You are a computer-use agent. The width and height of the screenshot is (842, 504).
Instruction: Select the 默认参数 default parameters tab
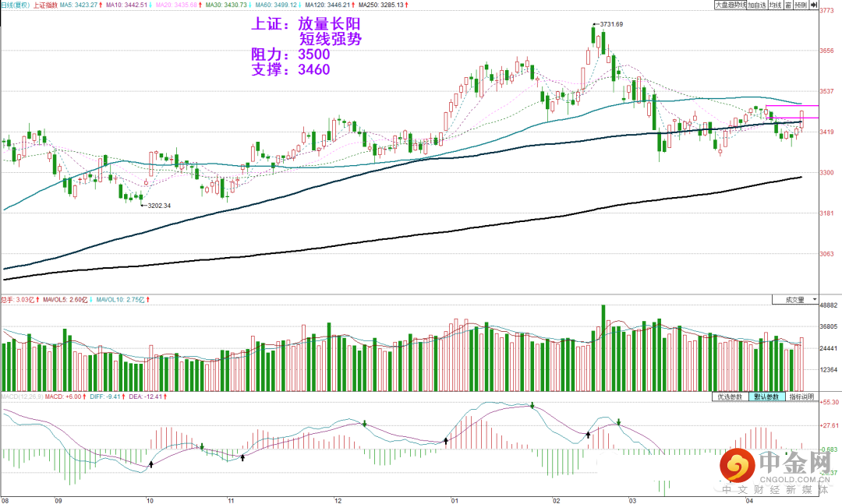click(x=766, y=397)
